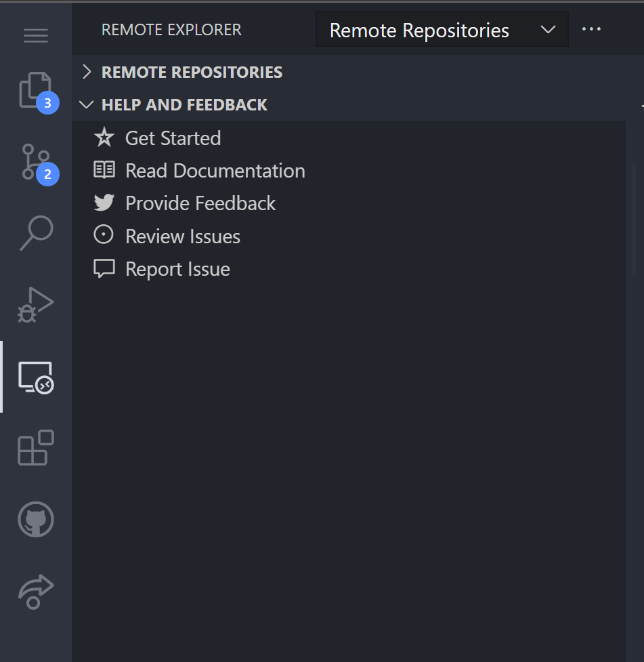The width and height of the screenshot is (644, 662).
Task: Click the Get Started item
Action: click(x=173, y=138)
